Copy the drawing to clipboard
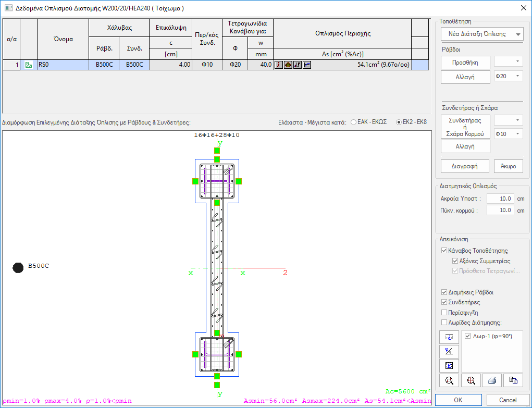The width and height of the screenshot is (532, 408). [x=513, y=380]
